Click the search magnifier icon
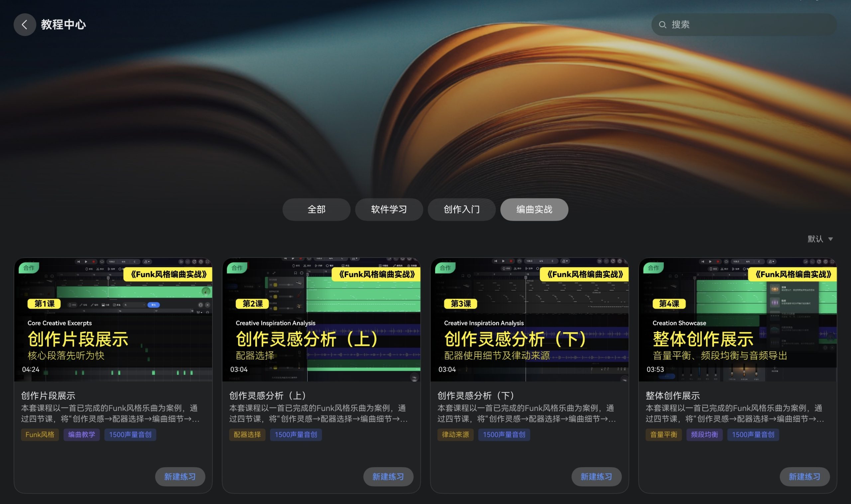851x504 pixels. coord(662,25)
